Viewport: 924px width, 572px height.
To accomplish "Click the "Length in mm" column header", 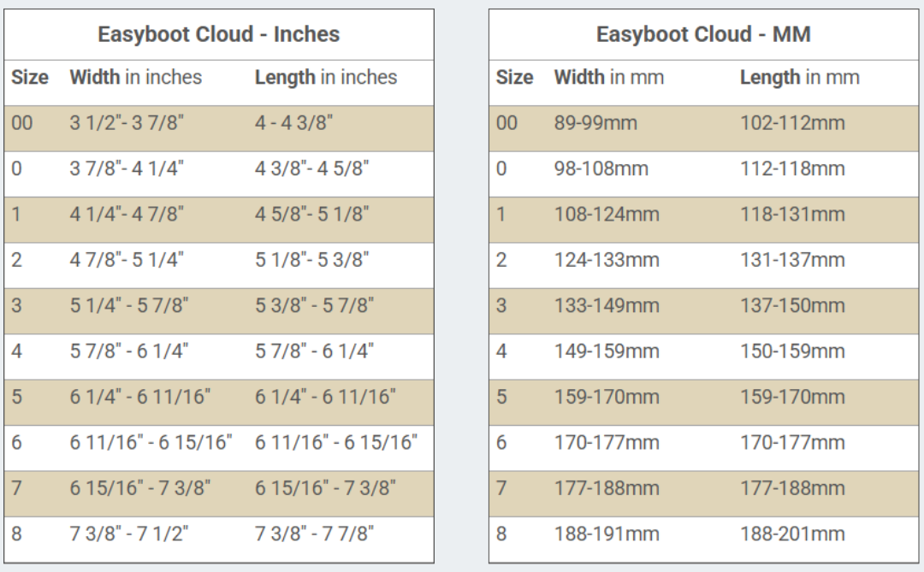I will [799, 78].
